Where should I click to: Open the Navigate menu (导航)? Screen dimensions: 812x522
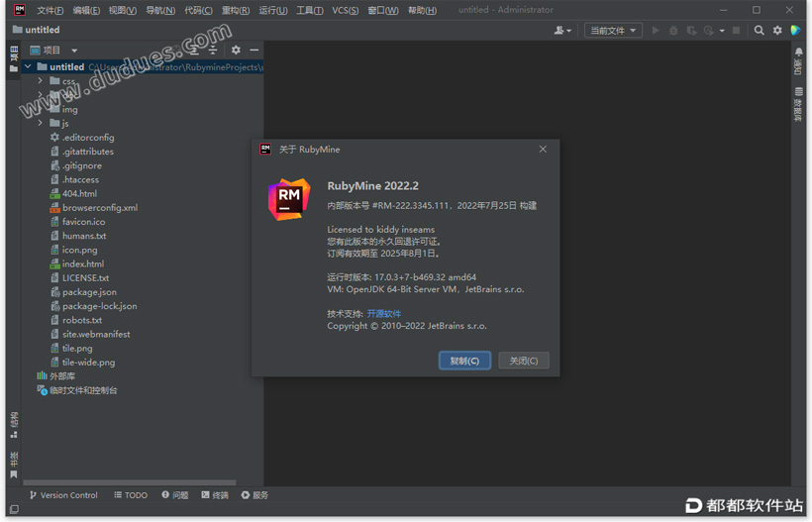pyautogui.click(x=160, y=10)
